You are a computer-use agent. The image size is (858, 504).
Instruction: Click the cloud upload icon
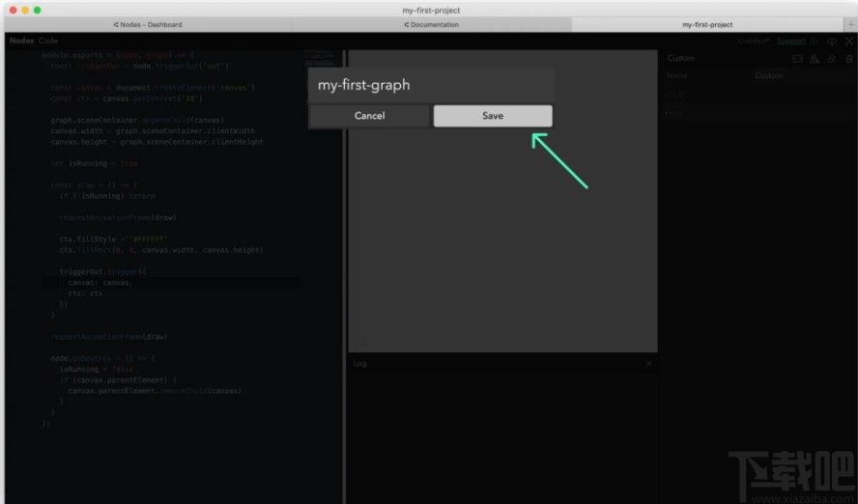832,41
